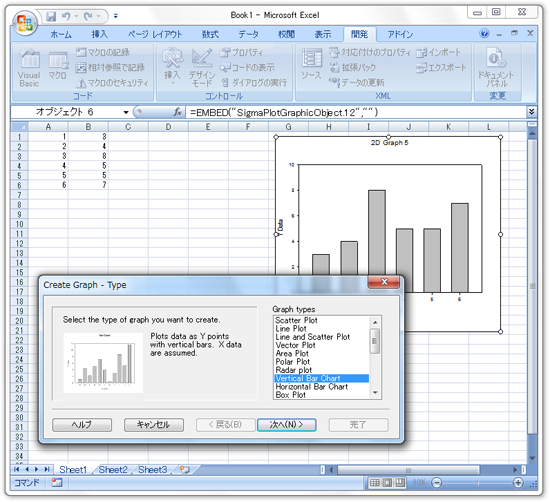Click the zoom out minus button
This screenshot has height=502, width=550.
pos(437,483)
